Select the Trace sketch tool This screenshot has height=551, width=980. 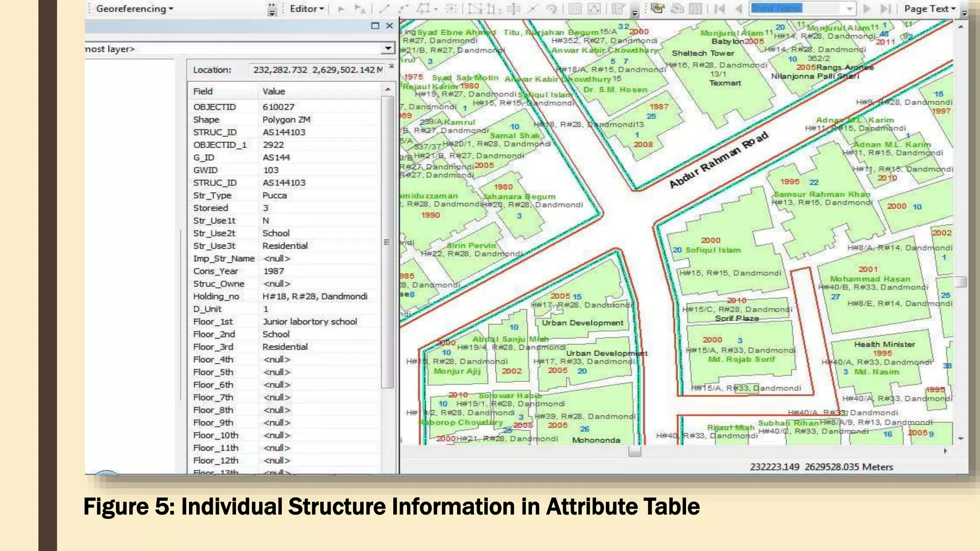click(x=423, y=9)
